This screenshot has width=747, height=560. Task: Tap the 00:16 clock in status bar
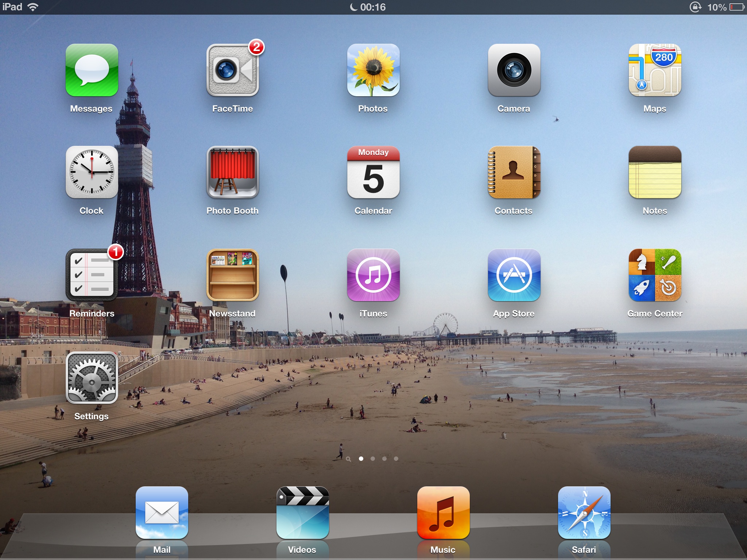pos(373,7)
